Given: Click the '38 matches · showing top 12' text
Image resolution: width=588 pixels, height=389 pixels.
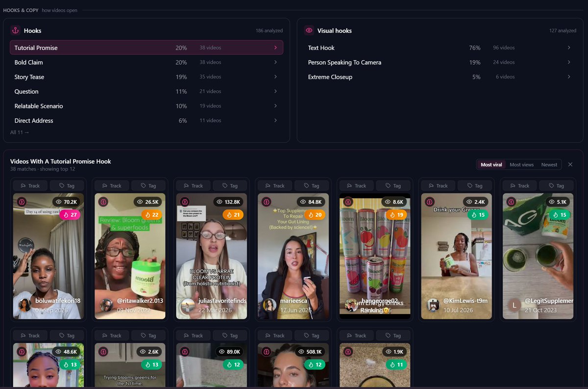Looking at the screenshot, I should tap(43, 169).
